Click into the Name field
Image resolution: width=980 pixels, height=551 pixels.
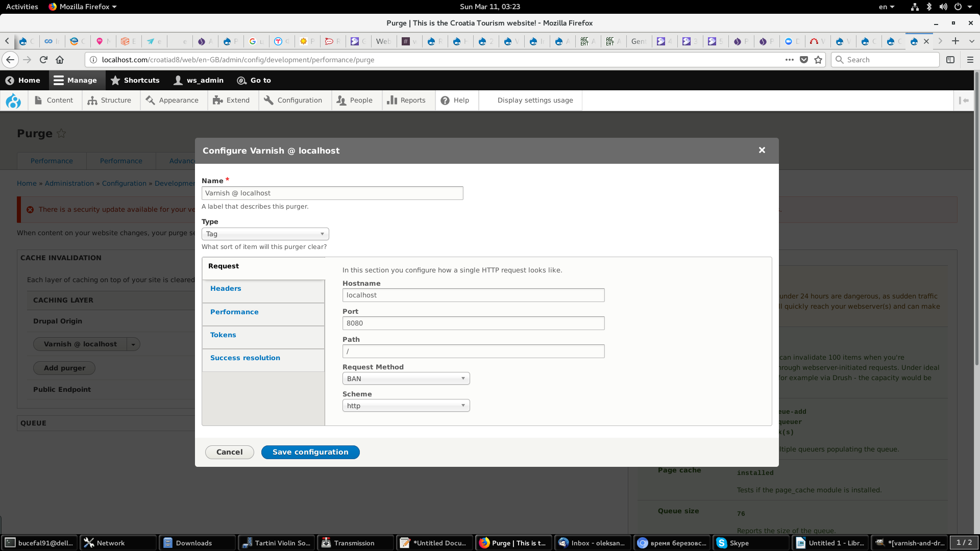point(332,193)
